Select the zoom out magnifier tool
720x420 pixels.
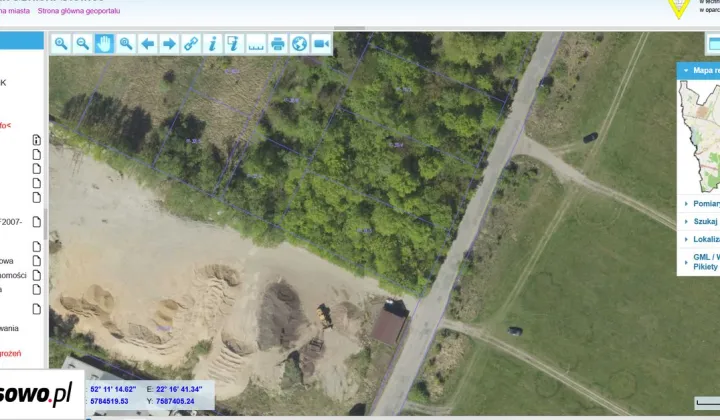point(83,44)
